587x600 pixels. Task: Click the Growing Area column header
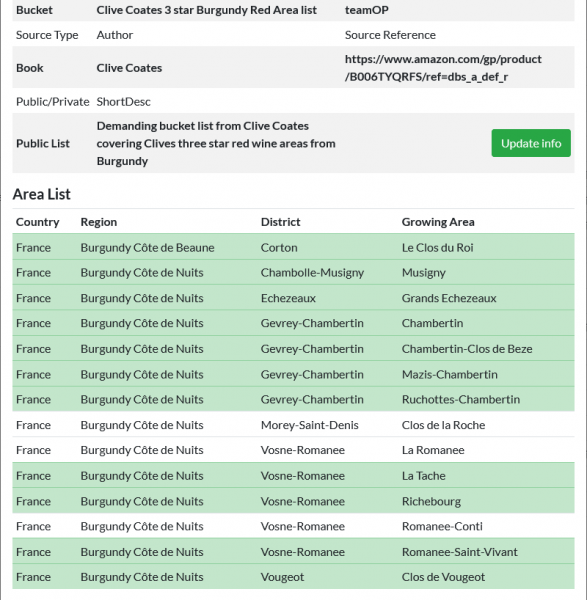pyautogui.click(x=438, y=222)
